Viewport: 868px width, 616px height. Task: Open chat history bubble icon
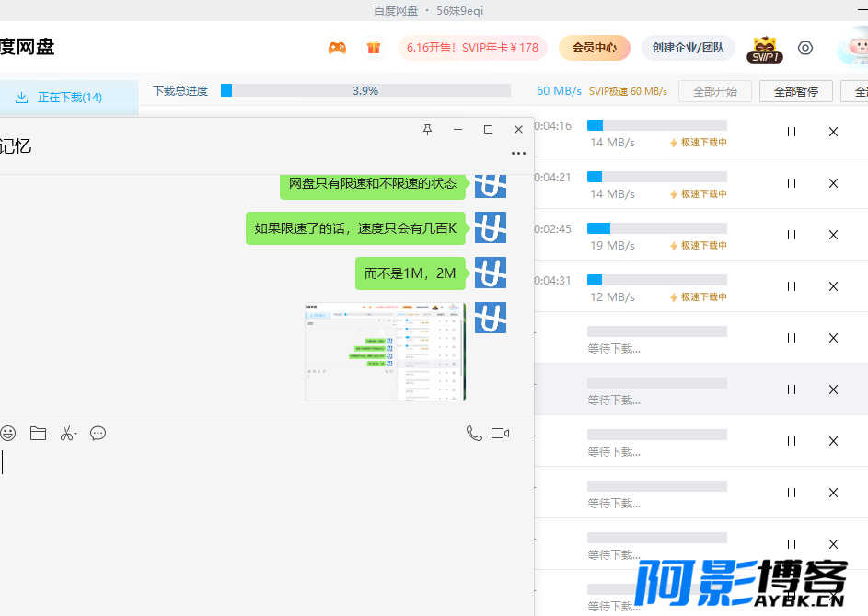tap(98, 433)
